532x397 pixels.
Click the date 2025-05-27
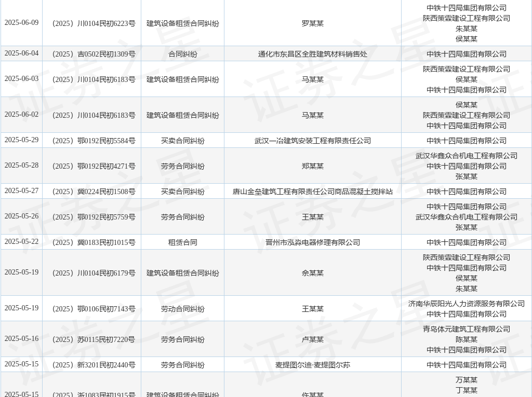click(21, 190)
